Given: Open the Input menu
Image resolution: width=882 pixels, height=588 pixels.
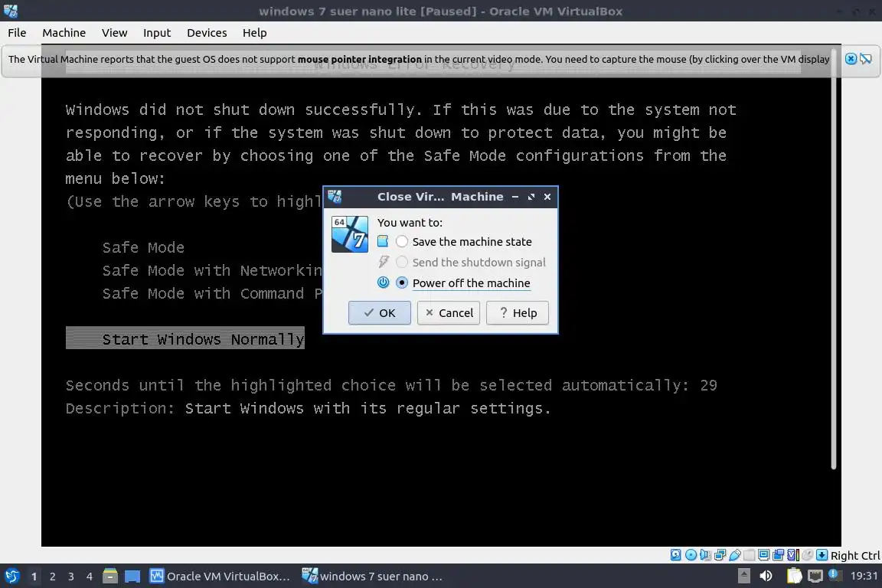Looking at the screenshot, I should click(157, 33).
